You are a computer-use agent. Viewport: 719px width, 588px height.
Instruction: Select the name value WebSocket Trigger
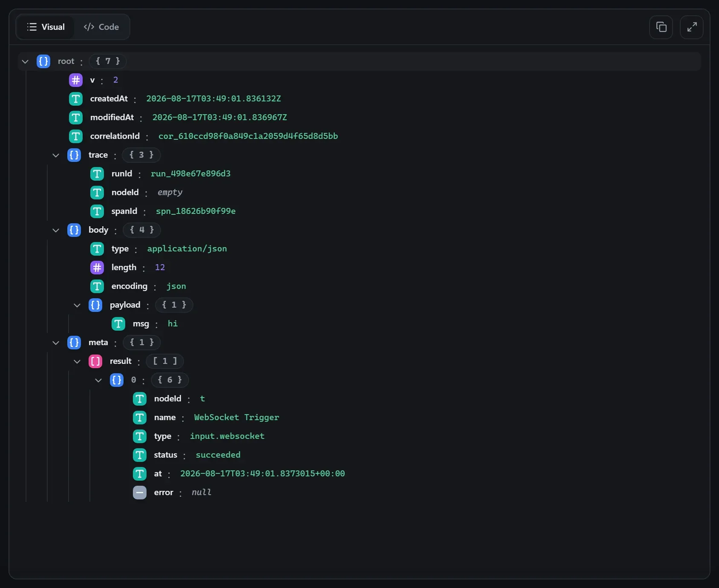(x=237, y=417)
